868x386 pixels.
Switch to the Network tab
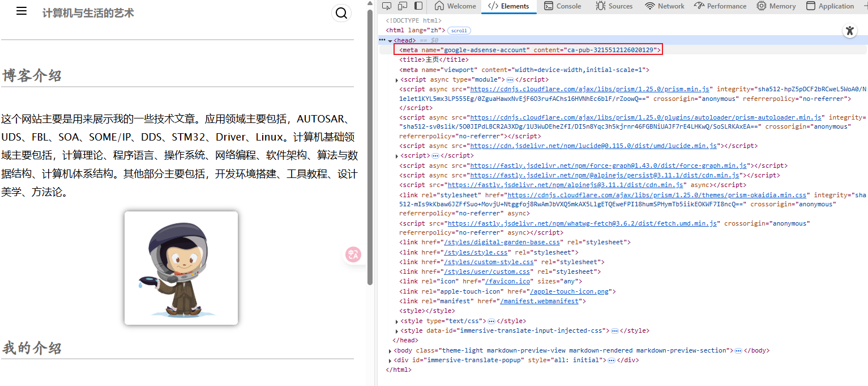(x=665, y=6)
